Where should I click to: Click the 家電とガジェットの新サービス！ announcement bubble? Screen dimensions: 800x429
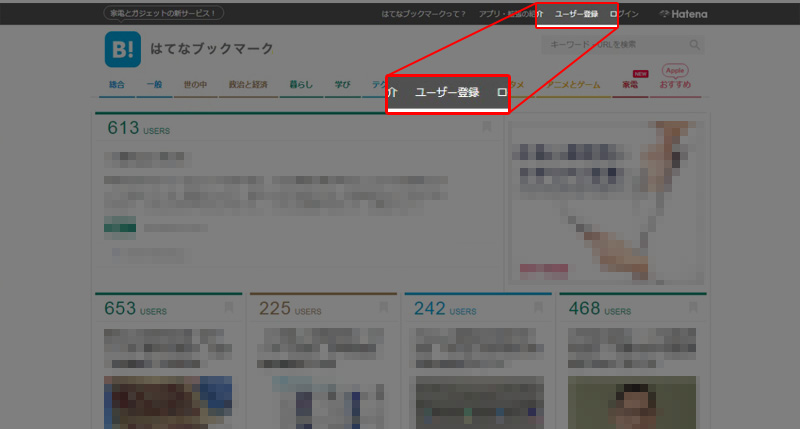click(163, 13)
